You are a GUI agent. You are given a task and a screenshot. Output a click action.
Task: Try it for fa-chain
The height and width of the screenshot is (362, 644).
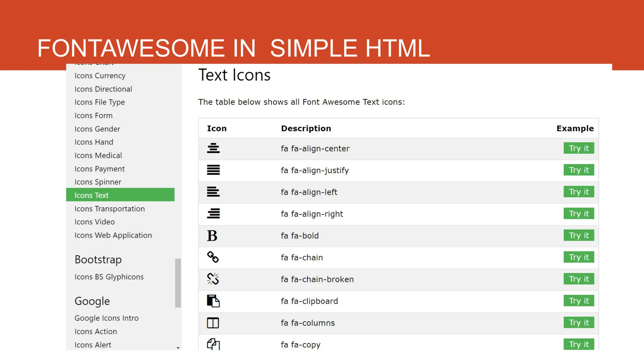pyautogui.click(x=579, y=257)
